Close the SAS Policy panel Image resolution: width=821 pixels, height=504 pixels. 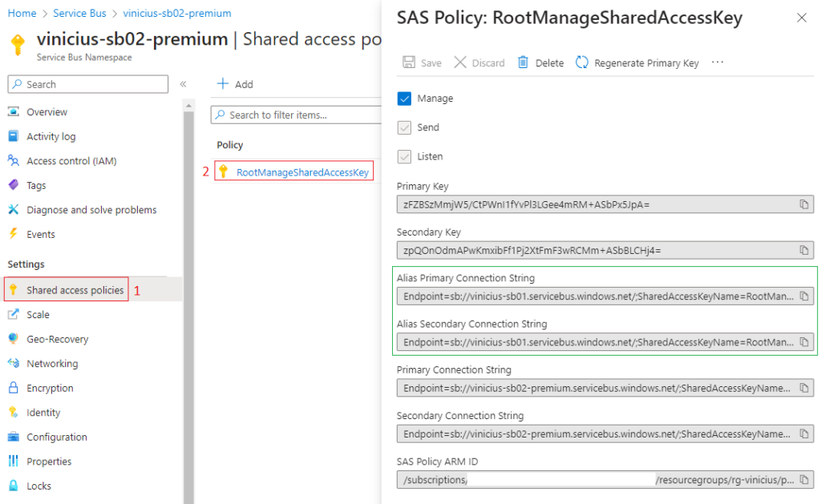pyautogui.click(x=801, y=18)
